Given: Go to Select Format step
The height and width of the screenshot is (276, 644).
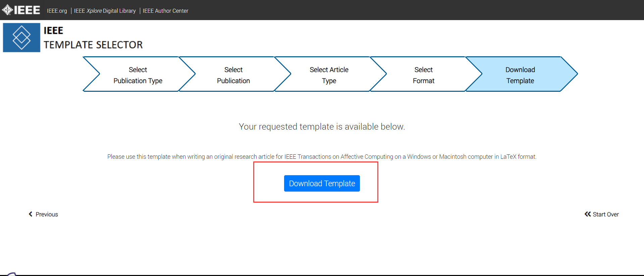Looking at the screenshot, I should tap(423, 75).
